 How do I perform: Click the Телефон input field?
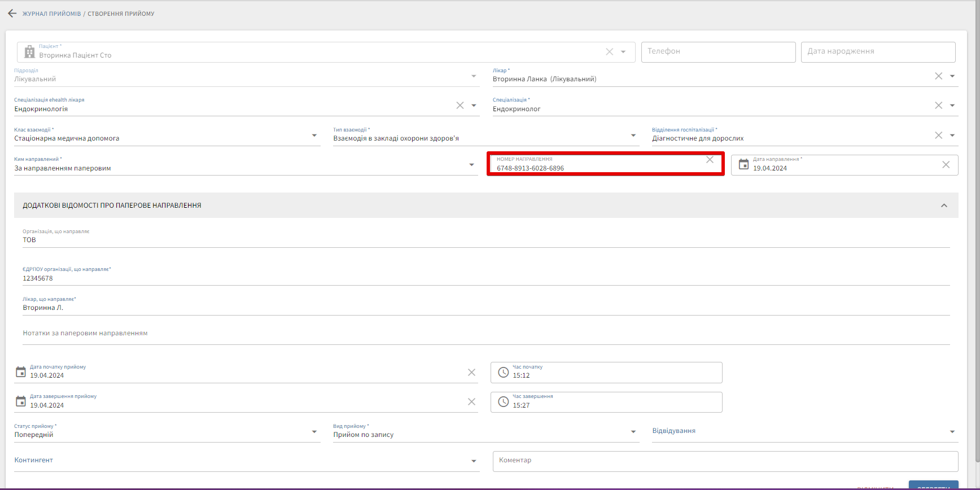718,52
